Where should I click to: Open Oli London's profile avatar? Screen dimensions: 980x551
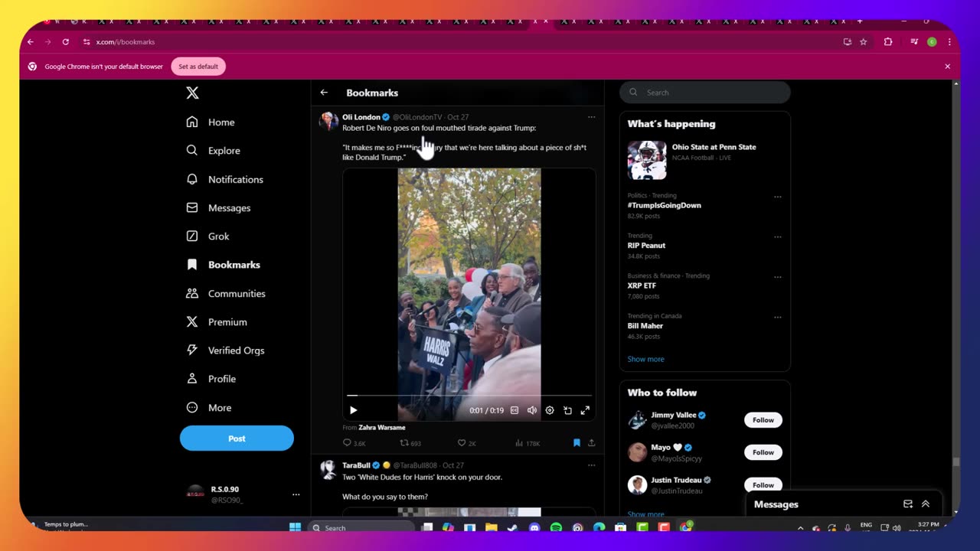(x=328, y=121)
